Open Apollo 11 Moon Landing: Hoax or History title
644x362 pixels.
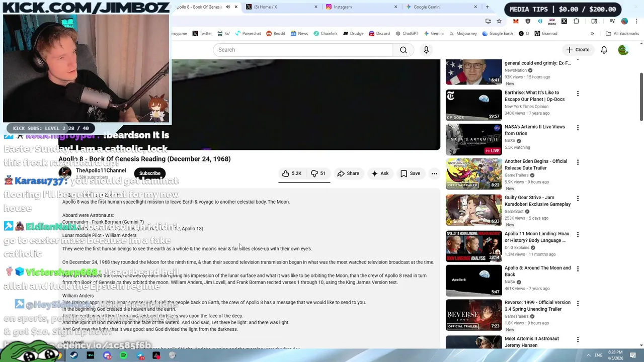pyautogui.click(x=537, y=237)
